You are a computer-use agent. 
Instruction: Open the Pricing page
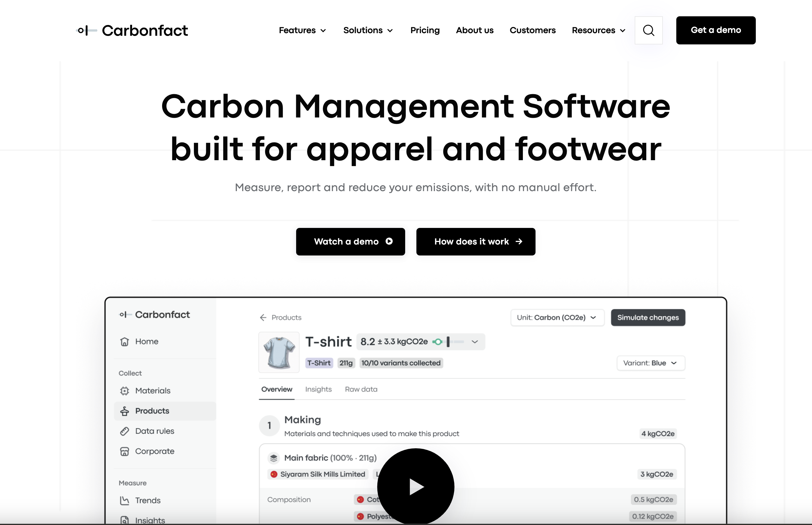pyautogui.click(x=425, y=30)
